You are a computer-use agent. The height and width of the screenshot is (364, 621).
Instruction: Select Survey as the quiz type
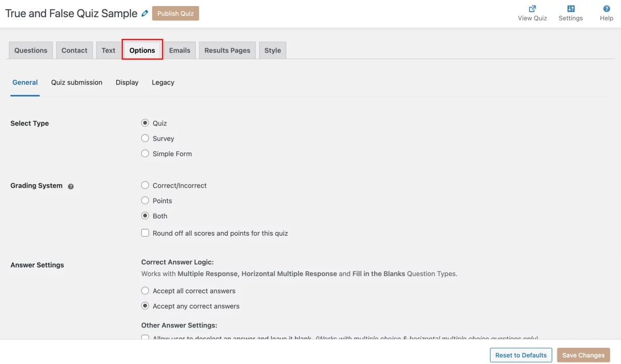point(145,138)
